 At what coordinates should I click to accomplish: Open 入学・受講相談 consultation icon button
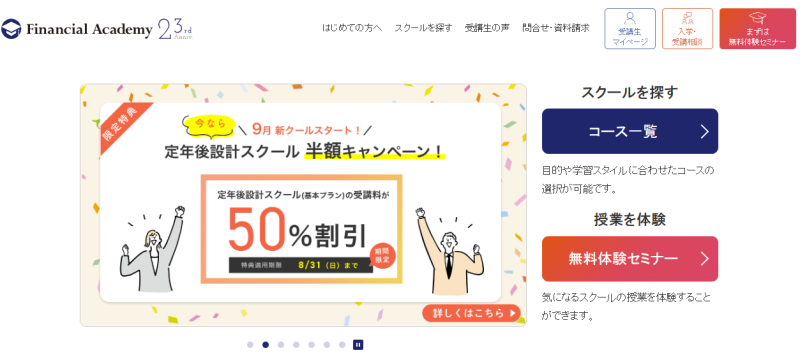click(687, 29)
